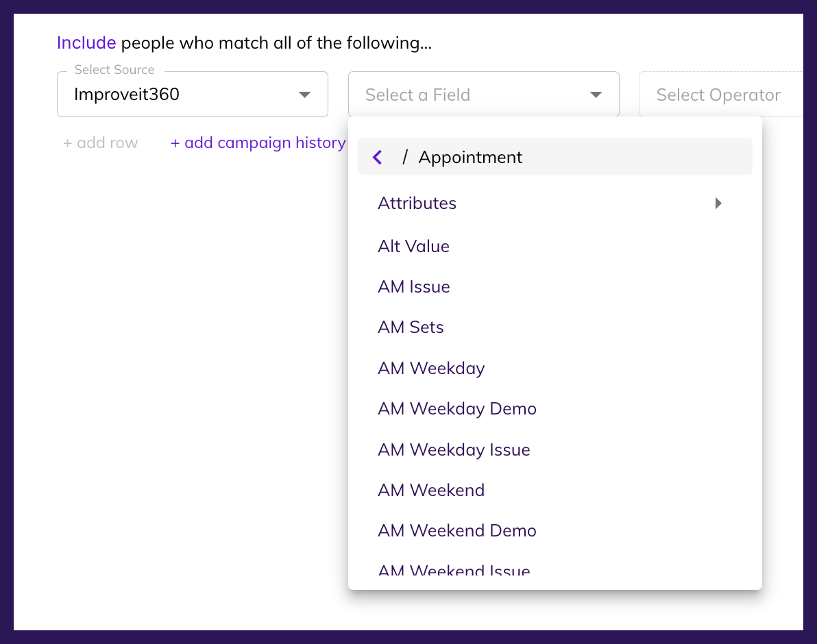Open the Improveit360 source dropdown caret

point(304,94)
